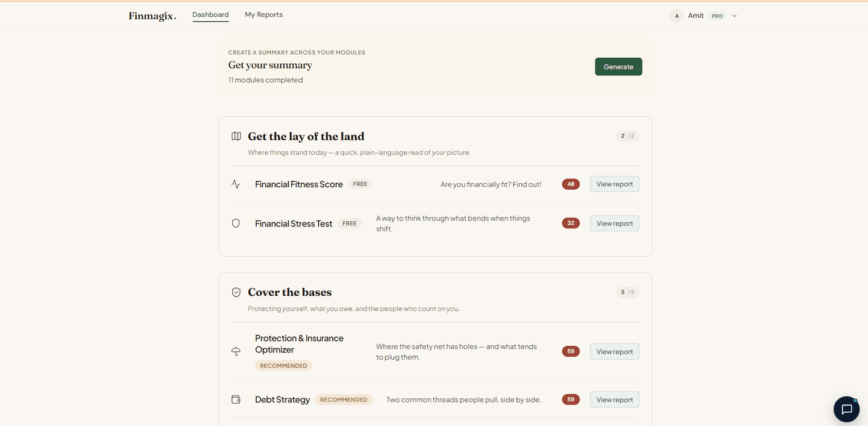Click the pulse icon next to Financial Fitness Score
This screenshot has width=868, height=426.
236,184
